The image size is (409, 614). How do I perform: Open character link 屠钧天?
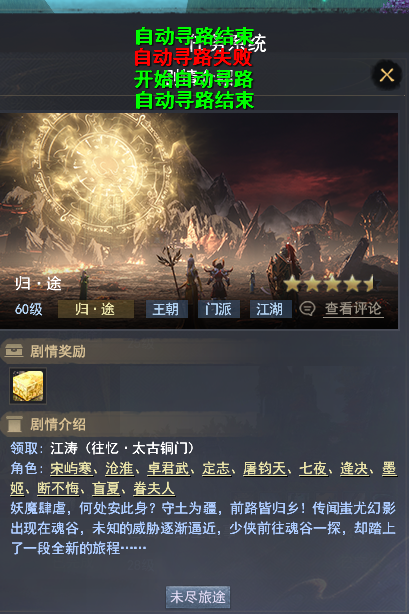[x=264, y=468]
